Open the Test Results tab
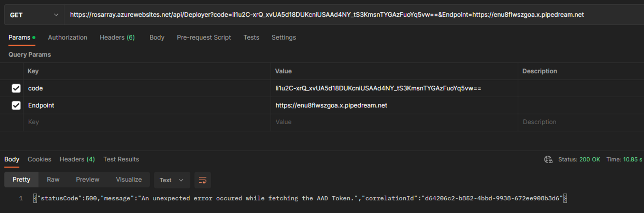This screenshot has width=644, height=213. [121, 159]
